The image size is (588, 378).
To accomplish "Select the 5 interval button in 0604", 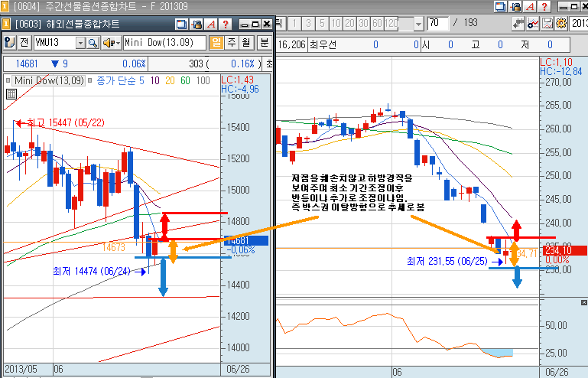I will coord(322,24).
